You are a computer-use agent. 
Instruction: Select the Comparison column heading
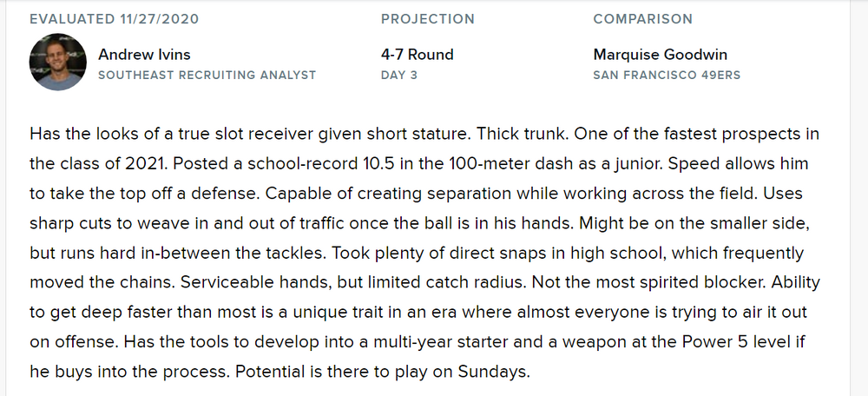tap(642, 18)
